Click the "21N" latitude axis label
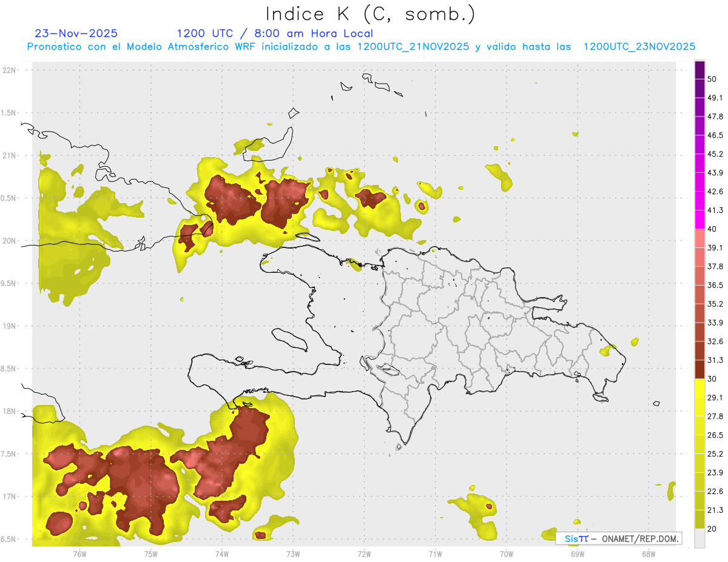Image resolution: width=728 pixels, height=562 pixels. pos(10,155)
